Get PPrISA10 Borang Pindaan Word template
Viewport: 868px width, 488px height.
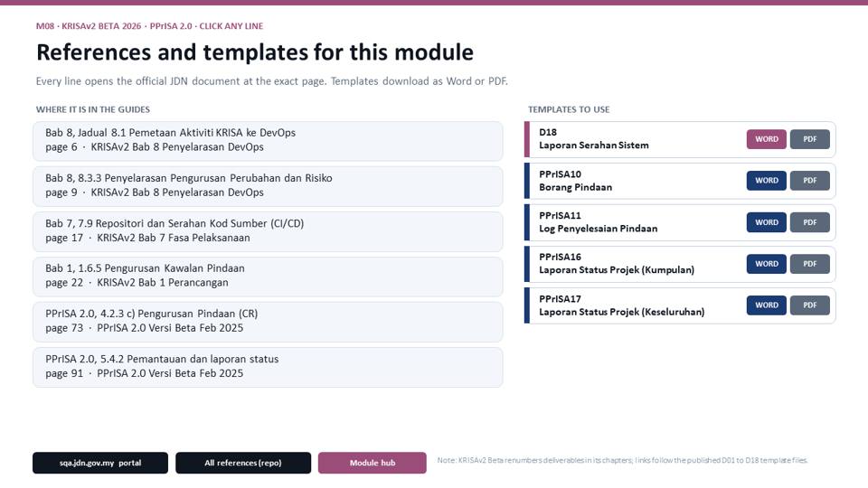coord(766,181)
